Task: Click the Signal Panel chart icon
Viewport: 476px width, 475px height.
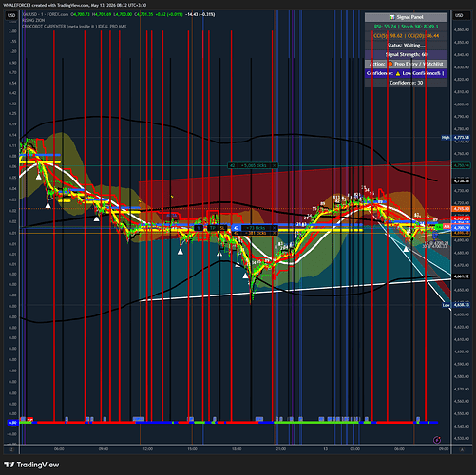Action: click(x=392, y=17)
